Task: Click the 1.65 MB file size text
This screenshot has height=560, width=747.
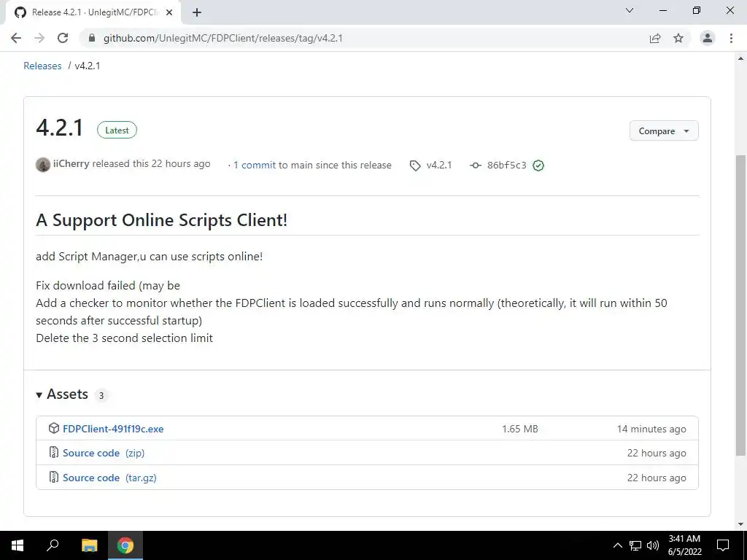Action: 519,429
